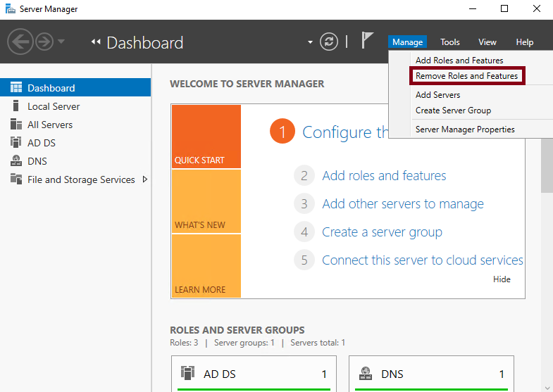Open the notifications flag
This screenshot has width=553, height=392.
click(x=367, y=40)
